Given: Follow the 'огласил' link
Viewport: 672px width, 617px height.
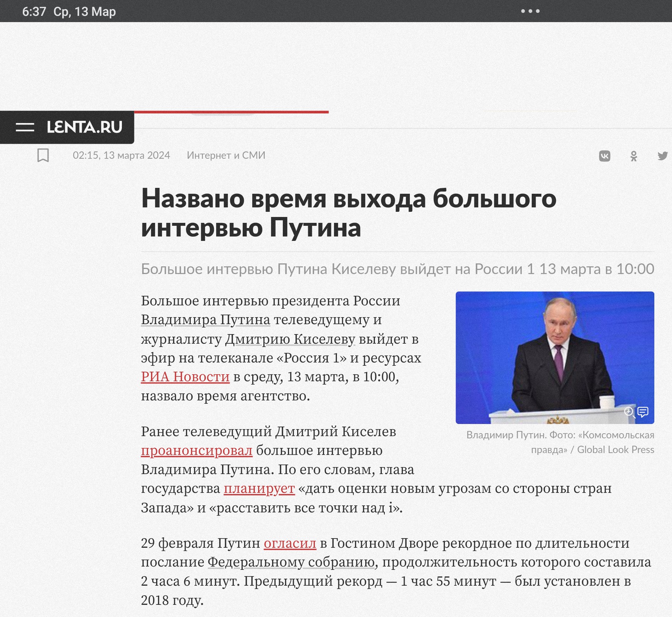Looking at the screenshot, I should tap(290, 543).
